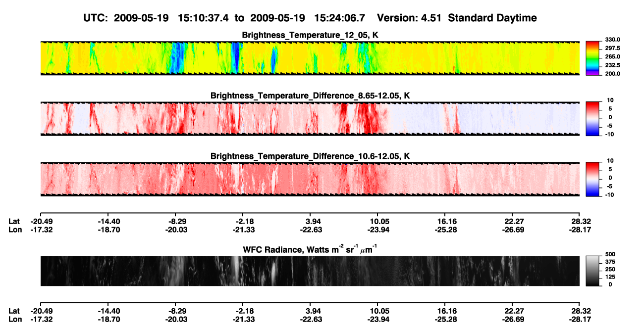The image size is (644, 330).
Task: Select the 10.6-12.05 difference red-blue color bar
Action: 593,179
